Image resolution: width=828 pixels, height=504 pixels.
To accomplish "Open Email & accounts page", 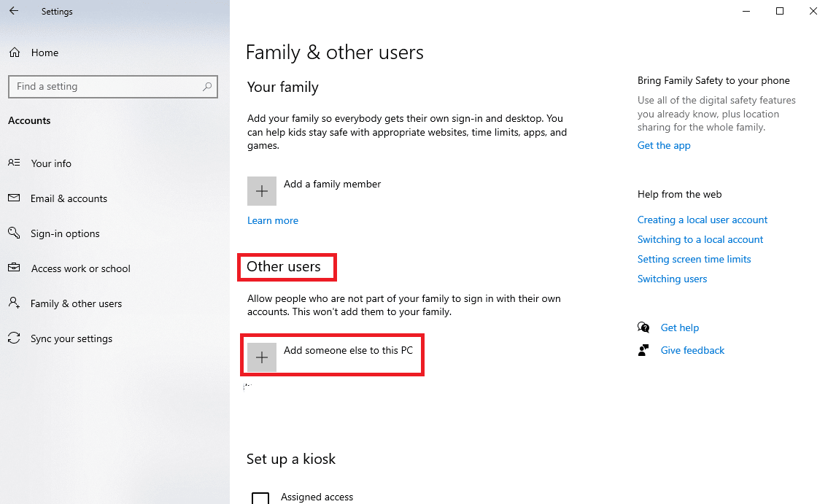I will 69,198.
